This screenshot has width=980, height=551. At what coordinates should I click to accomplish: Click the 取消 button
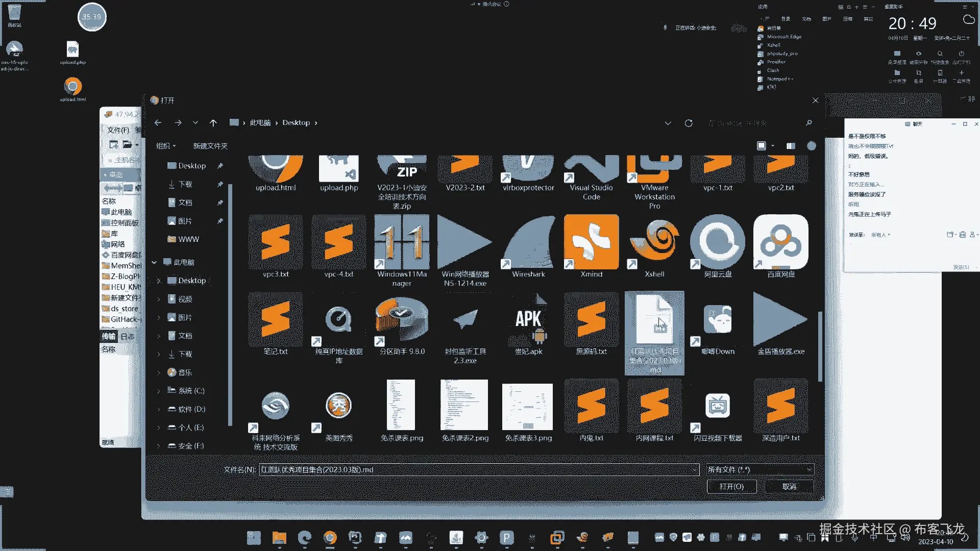[x=789, y=487]
